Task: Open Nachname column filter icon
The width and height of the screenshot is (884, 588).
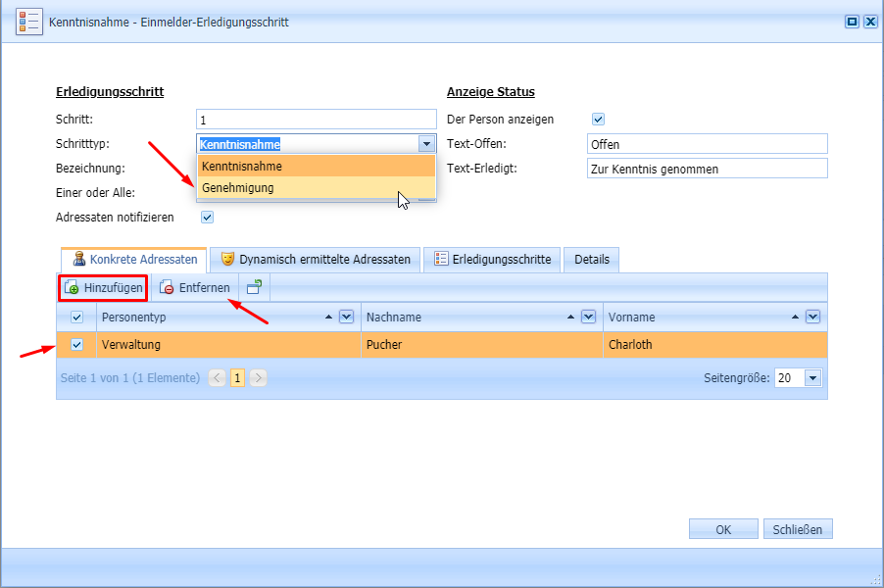Action: click(x=588, y=317)
